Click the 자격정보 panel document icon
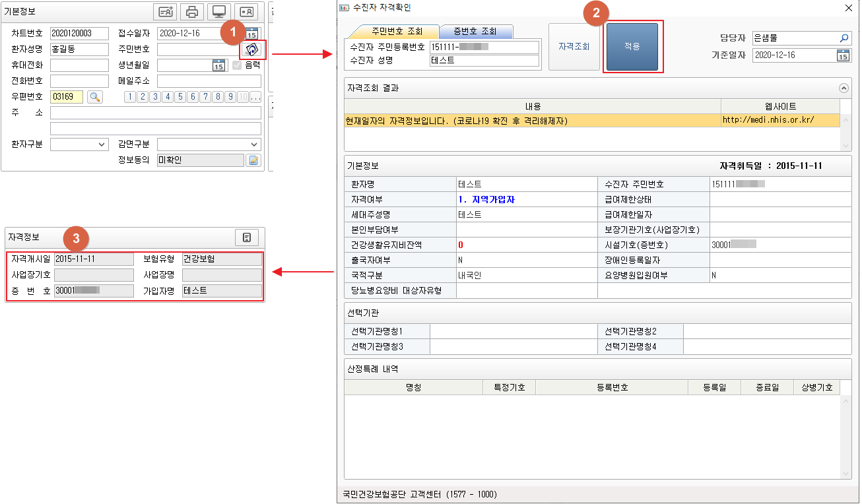The image size is (862, 504). [246, 237]
